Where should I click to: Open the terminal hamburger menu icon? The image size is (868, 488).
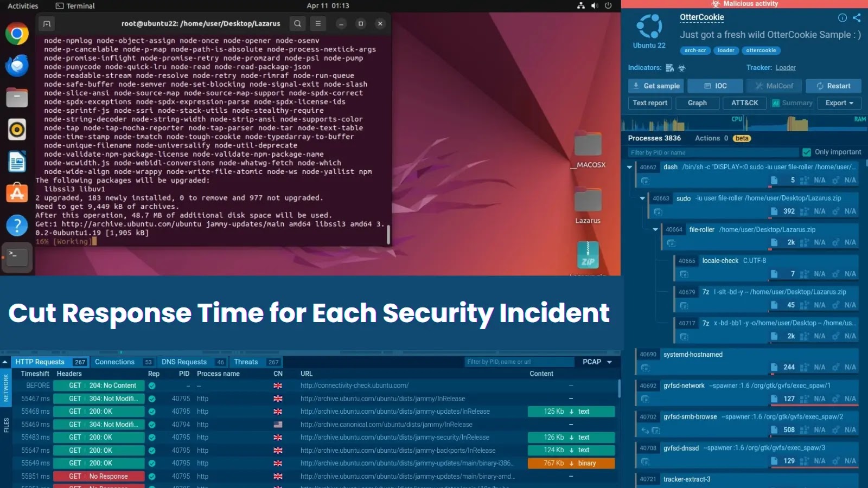click(x=317, y=23)
